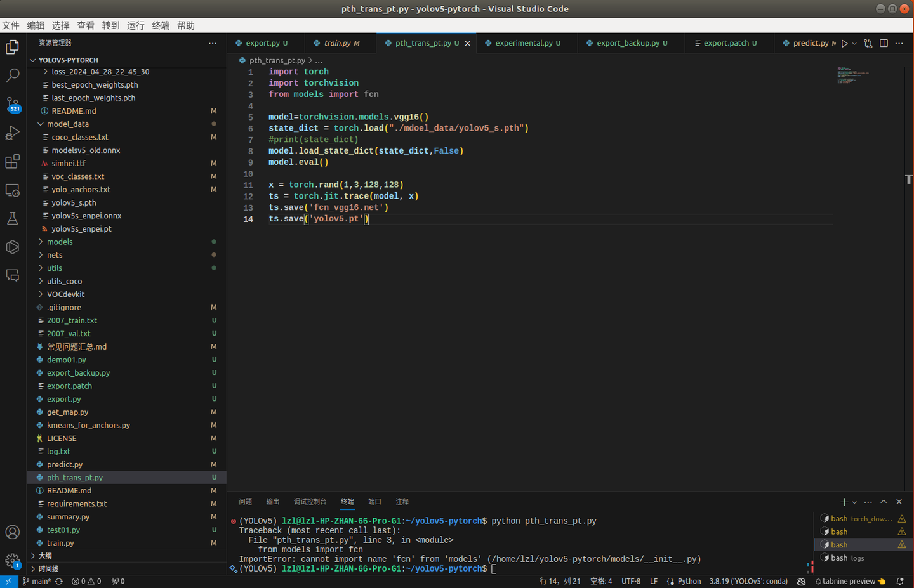This screenshot has height=588, width=914.
Task: Open the Manage gear icon
Action: (12, 560)
